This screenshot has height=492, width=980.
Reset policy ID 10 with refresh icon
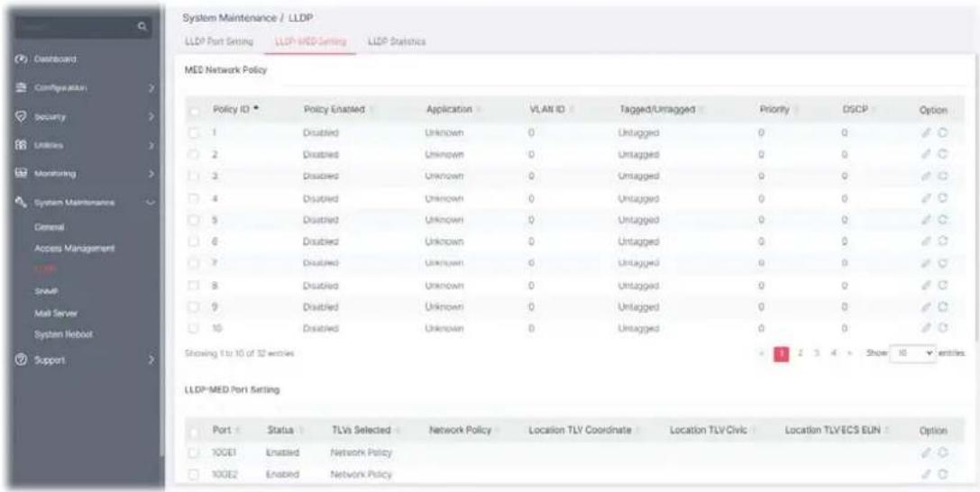coord(942,327)
